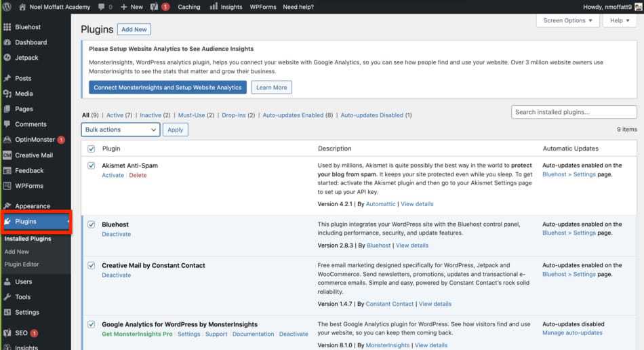This screenshot has width=644, height=350.
Task: Click the Plugins plug icon in sidebar
Action: pos(7,221)
